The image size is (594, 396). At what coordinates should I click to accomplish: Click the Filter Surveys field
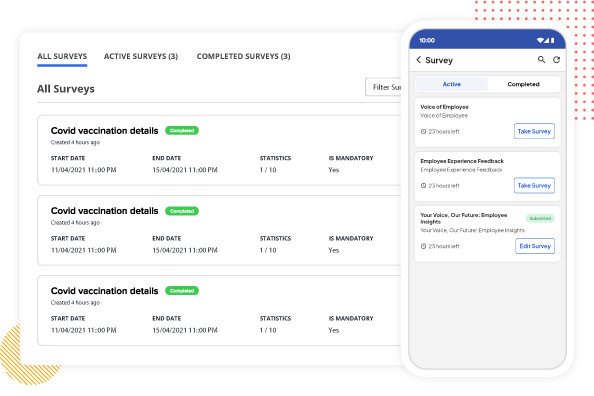(383, 87)
